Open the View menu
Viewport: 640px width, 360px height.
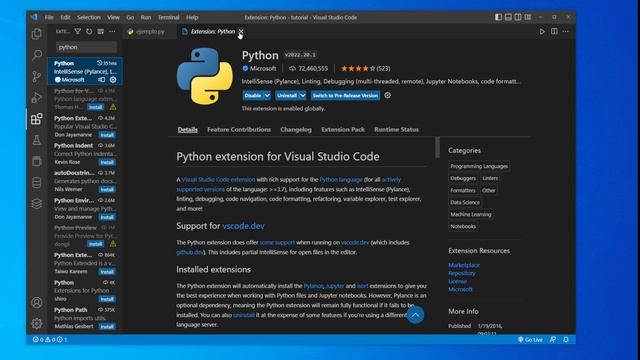click(x=113, y=18)
